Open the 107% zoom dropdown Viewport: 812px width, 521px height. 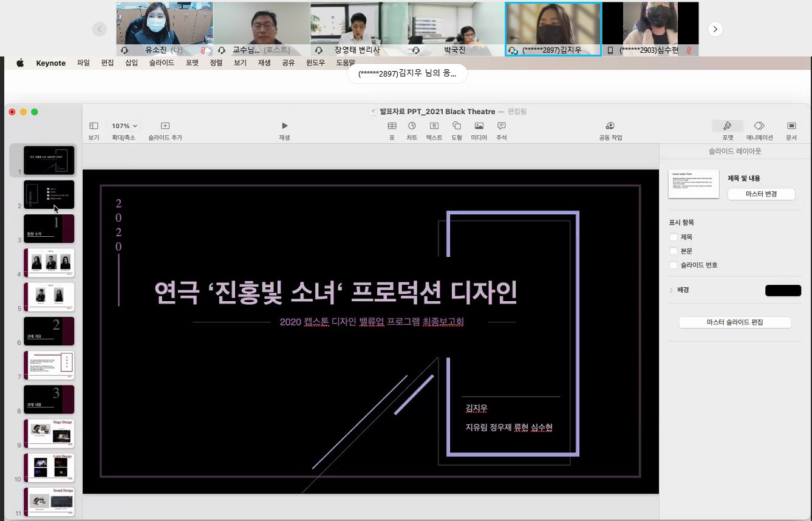pos(123,126)
